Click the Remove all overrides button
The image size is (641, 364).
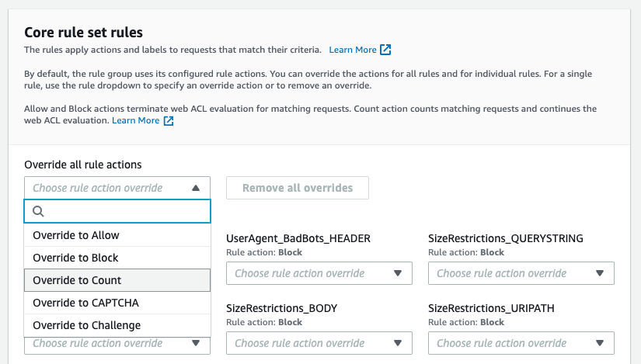click(298, 188)
